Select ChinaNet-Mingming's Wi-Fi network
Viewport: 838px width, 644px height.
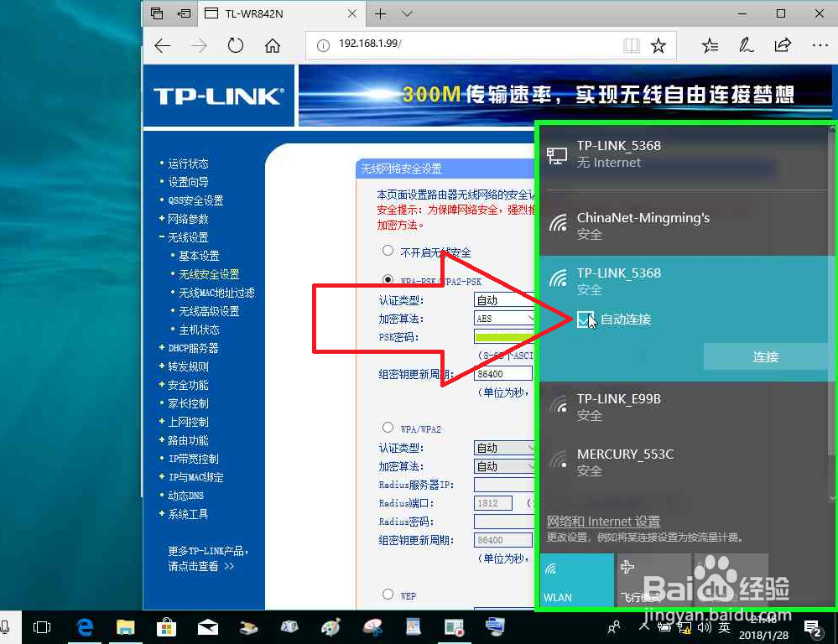(x=684, y=226)
